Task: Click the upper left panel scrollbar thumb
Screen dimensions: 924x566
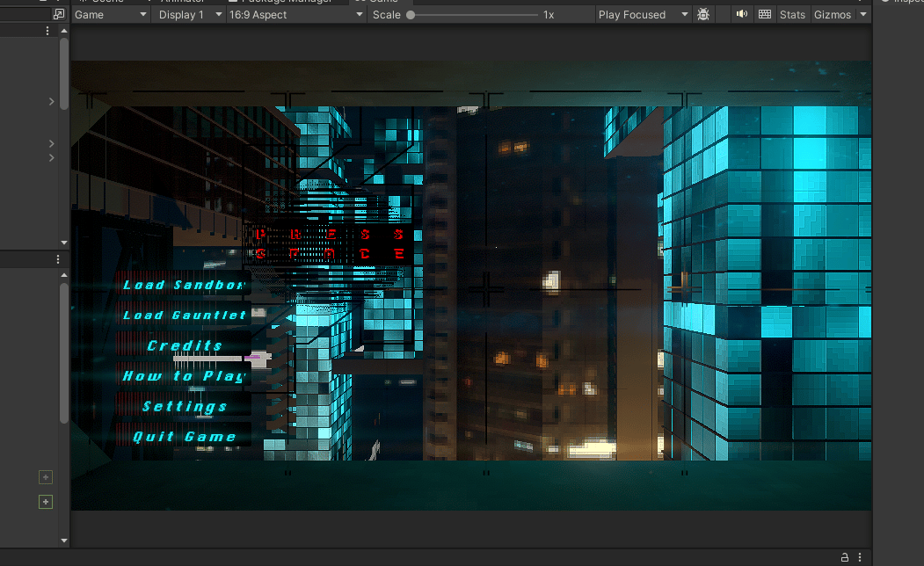Action: pyautogui.click(x=63, y=74)
